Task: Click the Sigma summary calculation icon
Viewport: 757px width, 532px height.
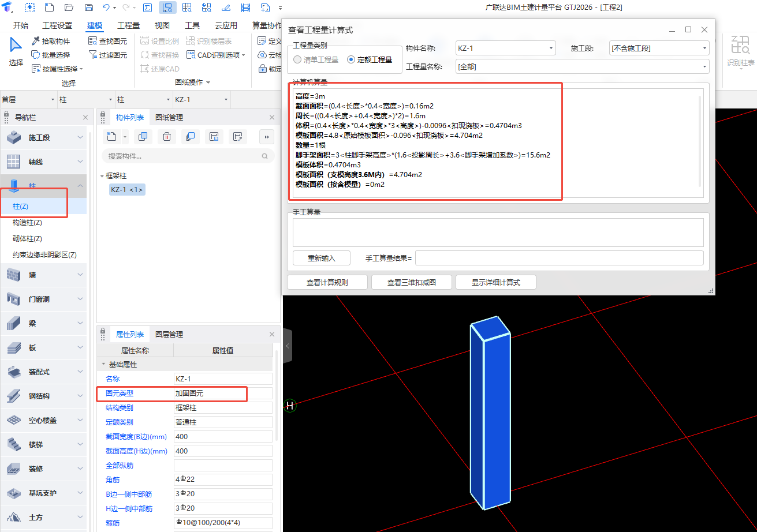Action: pyautogui.click(x=148, y=8)
